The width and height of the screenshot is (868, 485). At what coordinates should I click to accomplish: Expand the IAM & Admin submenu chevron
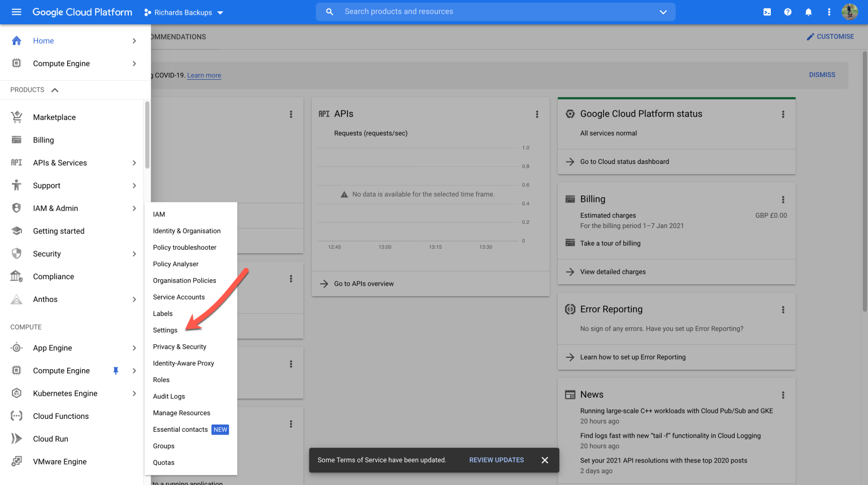[134, 208]
